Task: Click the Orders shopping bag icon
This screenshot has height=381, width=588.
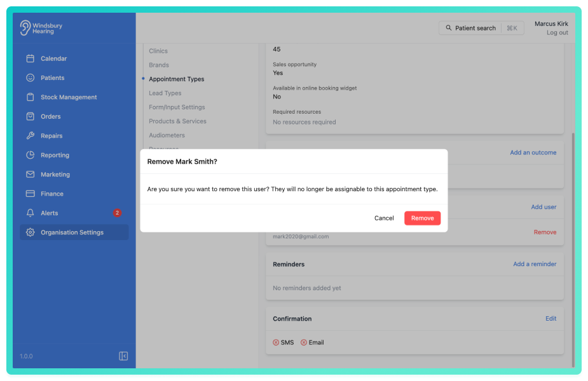Action: point(31,116)
